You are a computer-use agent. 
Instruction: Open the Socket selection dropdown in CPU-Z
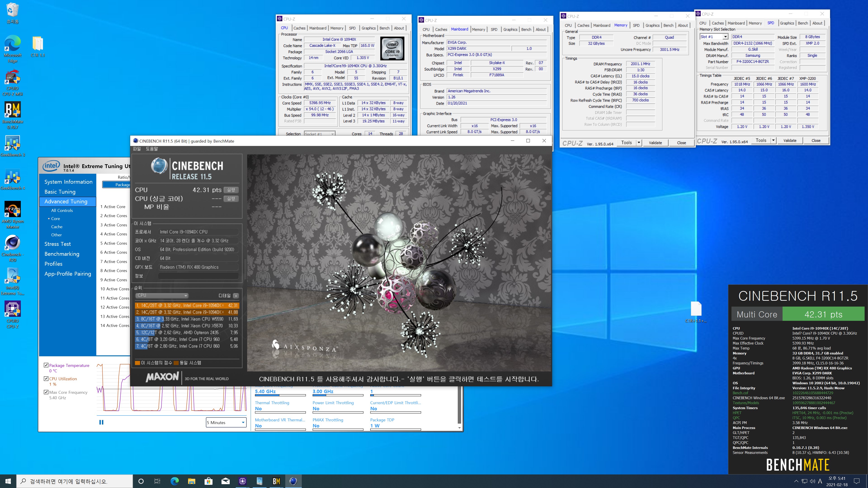click(319, 134)
